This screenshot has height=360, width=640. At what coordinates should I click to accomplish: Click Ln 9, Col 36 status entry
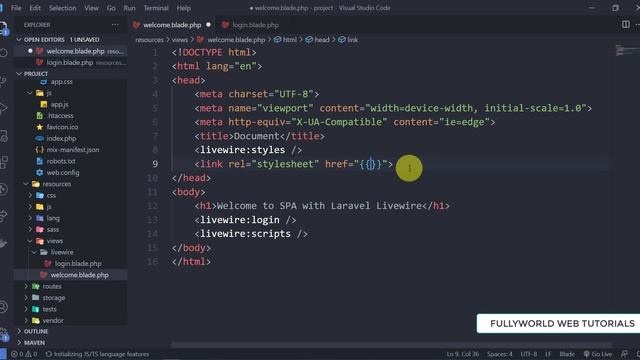[x=462, y=354]
